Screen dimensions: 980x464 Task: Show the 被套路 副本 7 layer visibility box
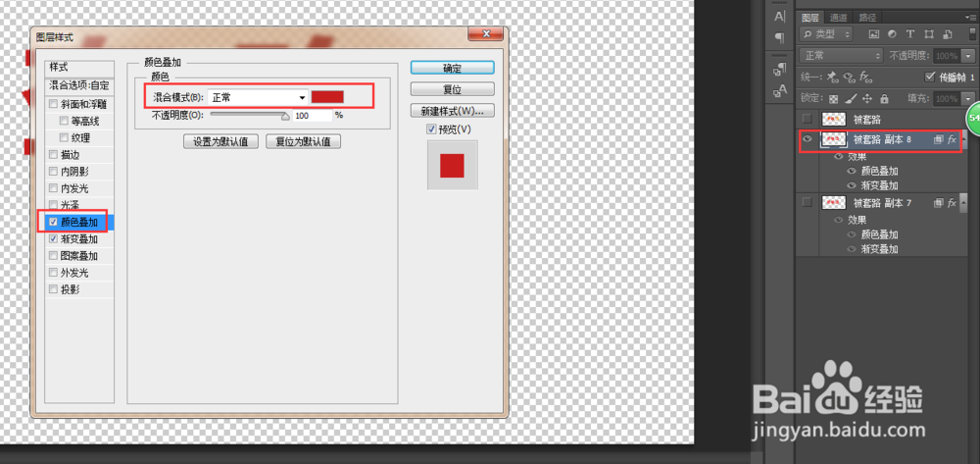coord(808,202)
